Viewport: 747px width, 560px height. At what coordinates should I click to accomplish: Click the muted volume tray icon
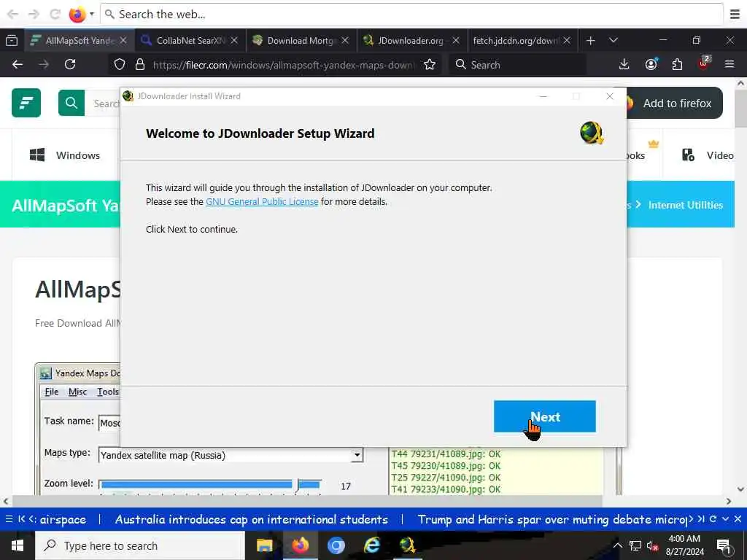pos(652,546)
